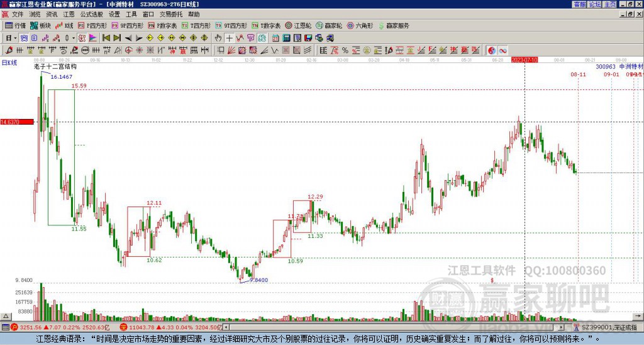Toggle the yin-yang tool button
644x345 pixels.
tap(492, 50)
